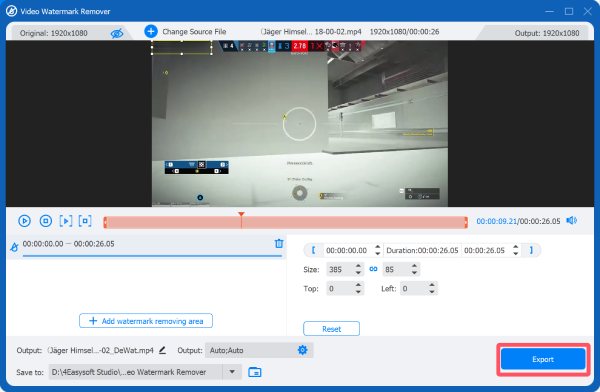Open output settings gear icon

(302, 350)
